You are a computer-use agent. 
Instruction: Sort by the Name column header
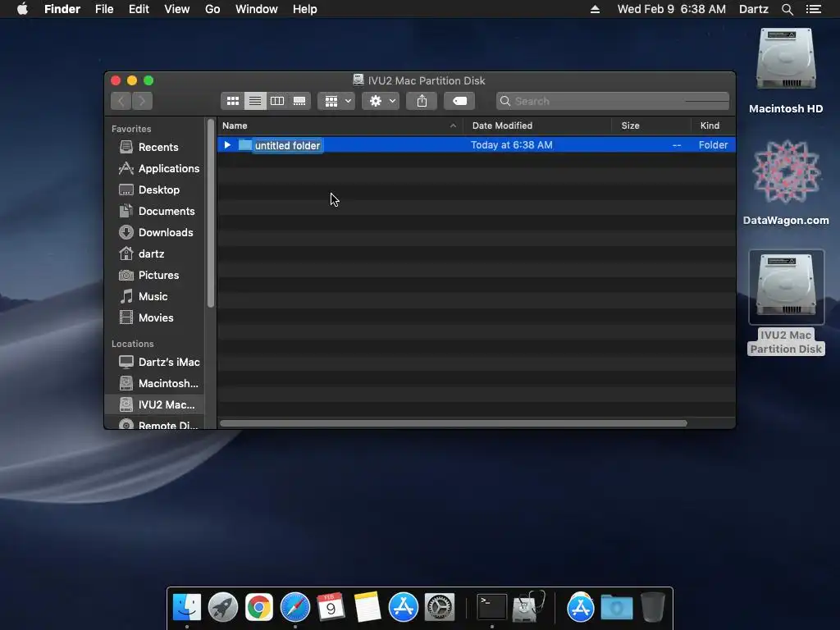point(340,126)
